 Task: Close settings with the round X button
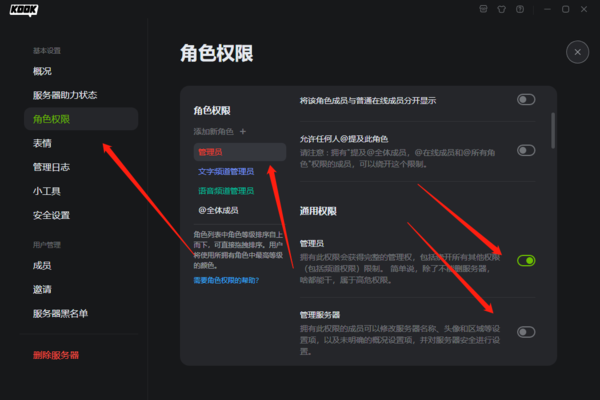click(576, 52)
